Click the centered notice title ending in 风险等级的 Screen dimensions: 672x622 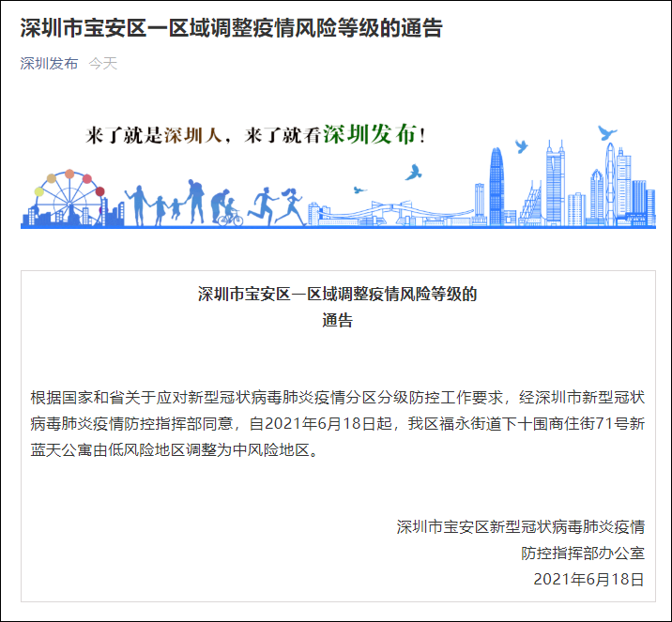tap(337, 295)
